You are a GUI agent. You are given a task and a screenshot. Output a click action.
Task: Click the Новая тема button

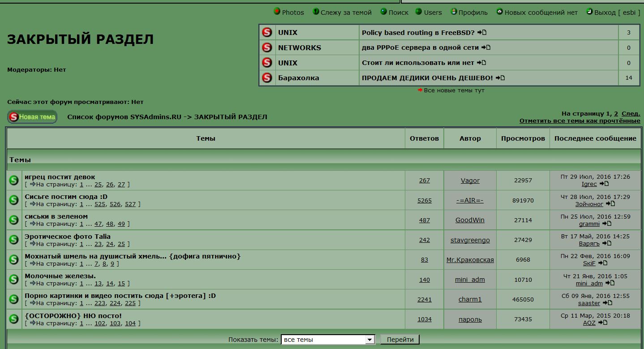(x=32, y=117)
